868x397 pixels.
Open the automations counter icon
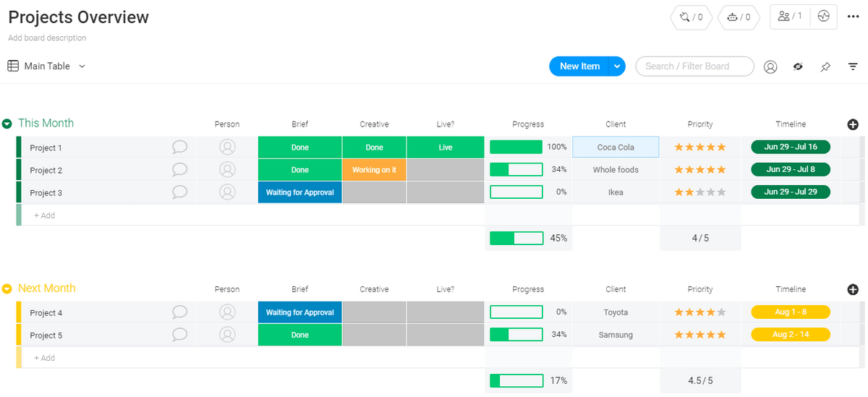[739, 17]
